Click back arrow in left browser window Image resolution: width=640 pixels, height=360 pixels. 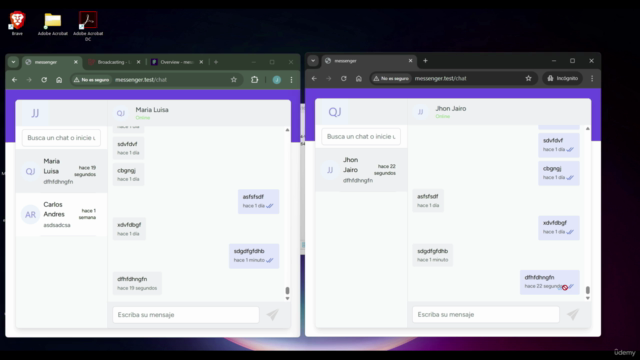click(x=15, y=80)
